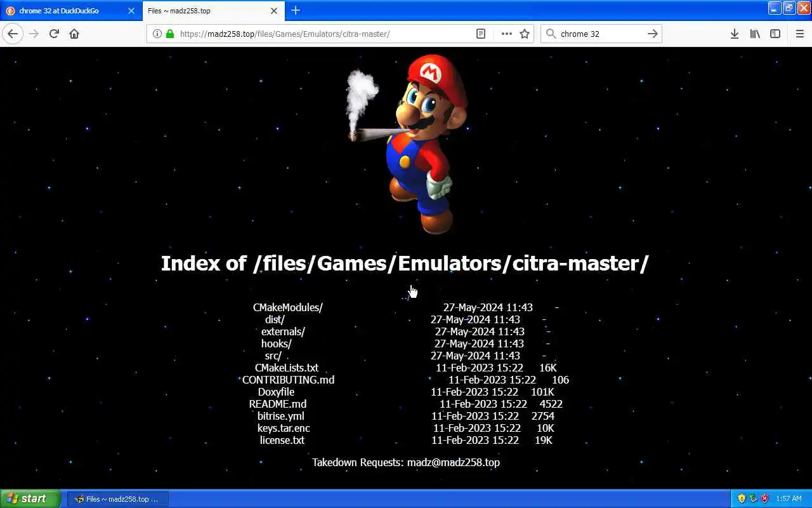Toggle reader view in address bar
Image resolution: width=812 pixels, height=508 pixels.
481,34
